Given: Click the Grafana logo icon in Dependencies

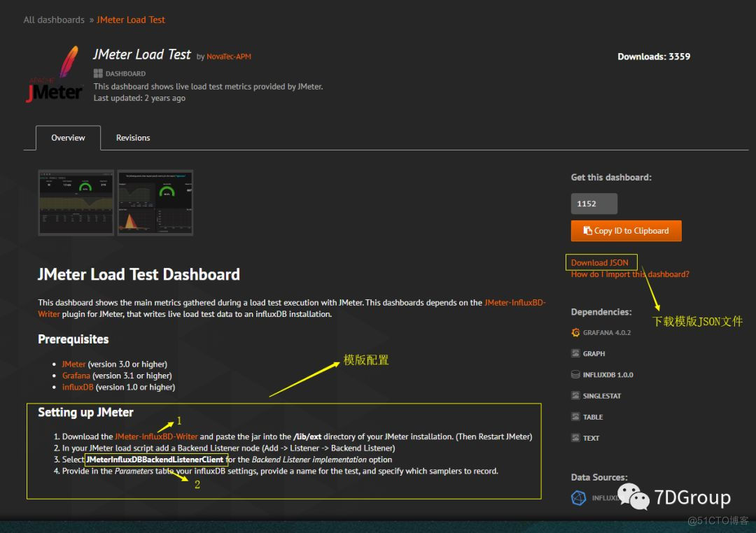Looking at the screenshot, I should click(x=575, y=332).
